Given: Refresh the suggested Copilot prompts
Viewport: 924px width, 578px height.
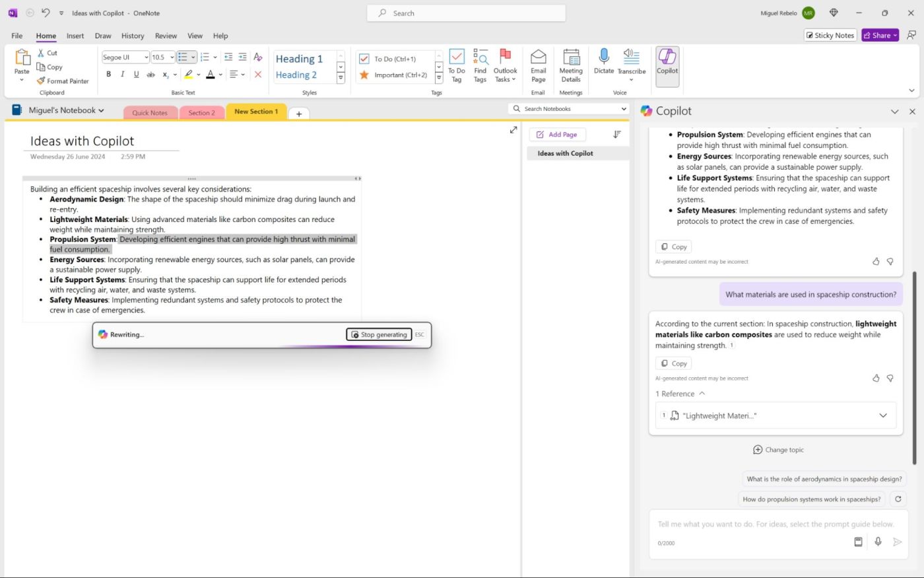Looking at the screenshot, I should pos(898,499).
